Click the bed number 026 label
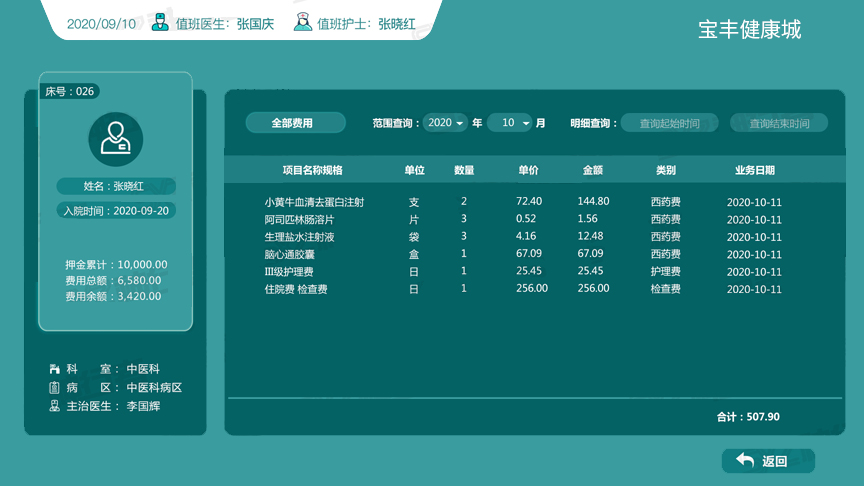The image size is (864, 486). [70, 92]
